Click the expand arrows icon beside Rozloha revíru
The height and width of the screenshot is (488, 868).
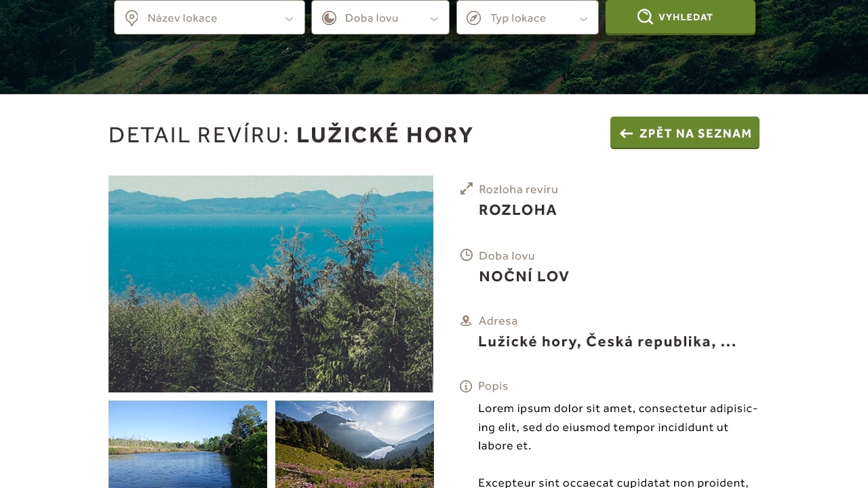(x=467, y=189)
